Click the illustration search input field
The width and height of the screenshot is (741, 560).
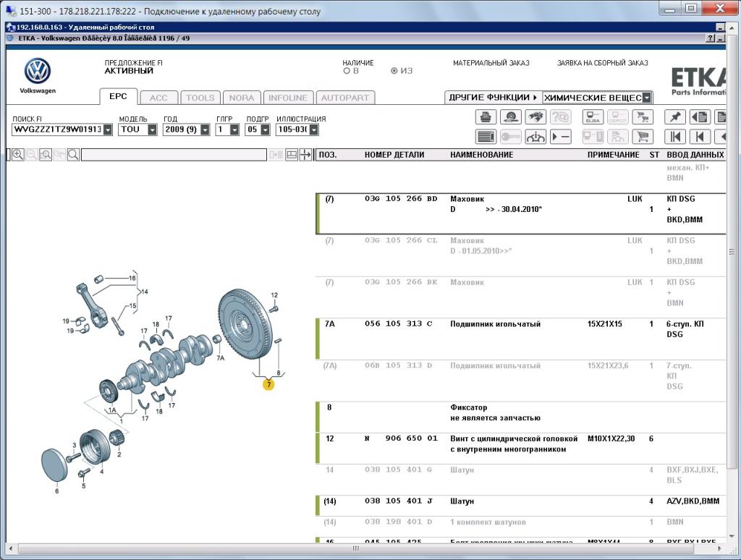174,155
